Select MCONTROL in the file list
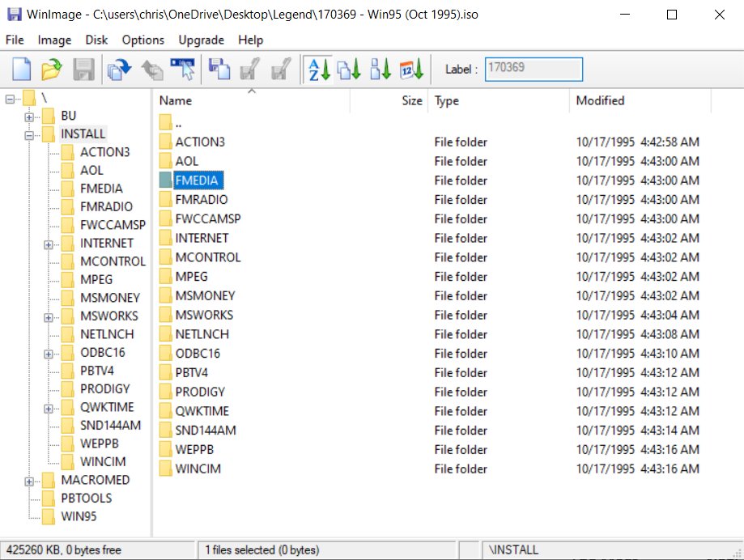The width and height of the screenshot is (744, 560). pos(208,257)
